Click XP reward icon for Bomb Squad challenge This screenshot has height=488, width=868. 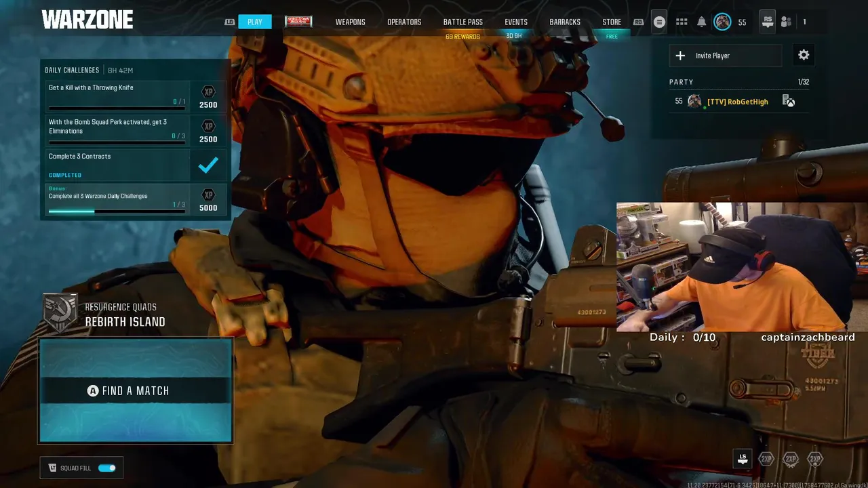[x=208, y=127]
